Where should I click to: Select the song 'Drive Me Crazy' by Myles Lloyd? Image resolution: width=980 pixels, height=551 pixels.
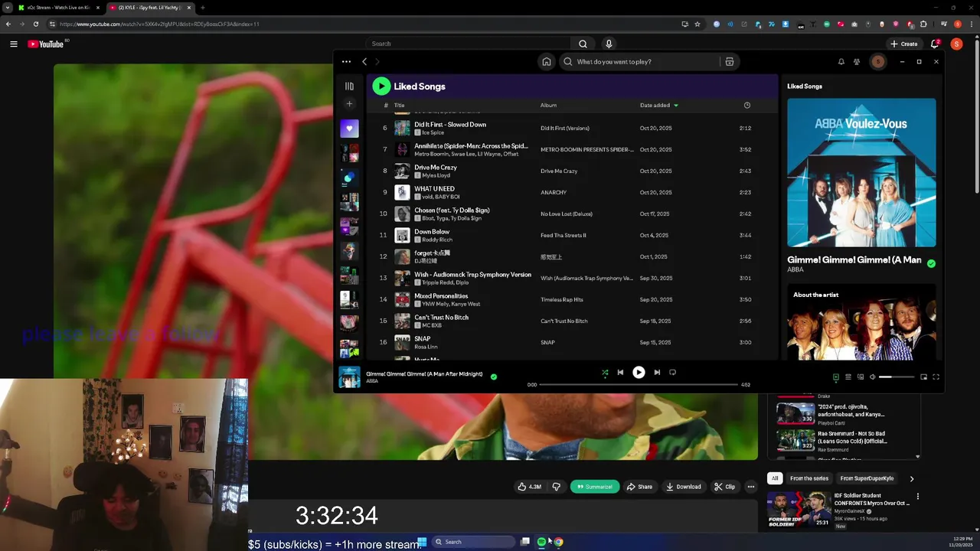[x=573, y=171]
